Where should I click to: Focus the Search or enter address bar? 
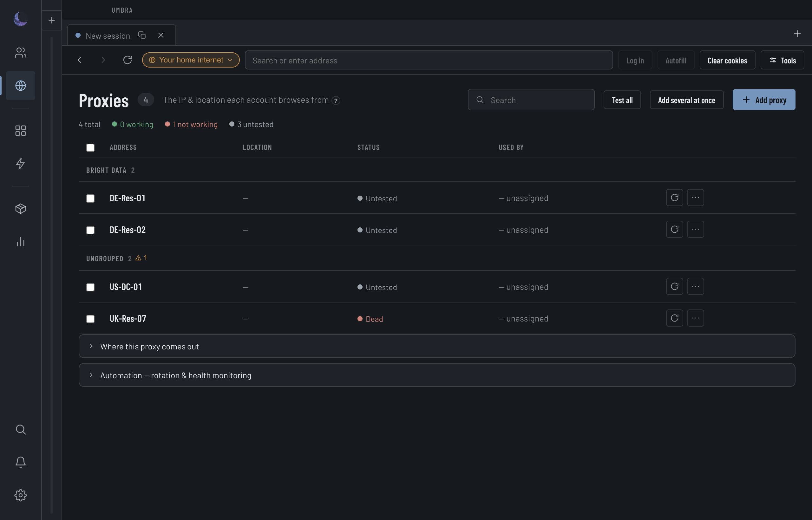[429, 60]
